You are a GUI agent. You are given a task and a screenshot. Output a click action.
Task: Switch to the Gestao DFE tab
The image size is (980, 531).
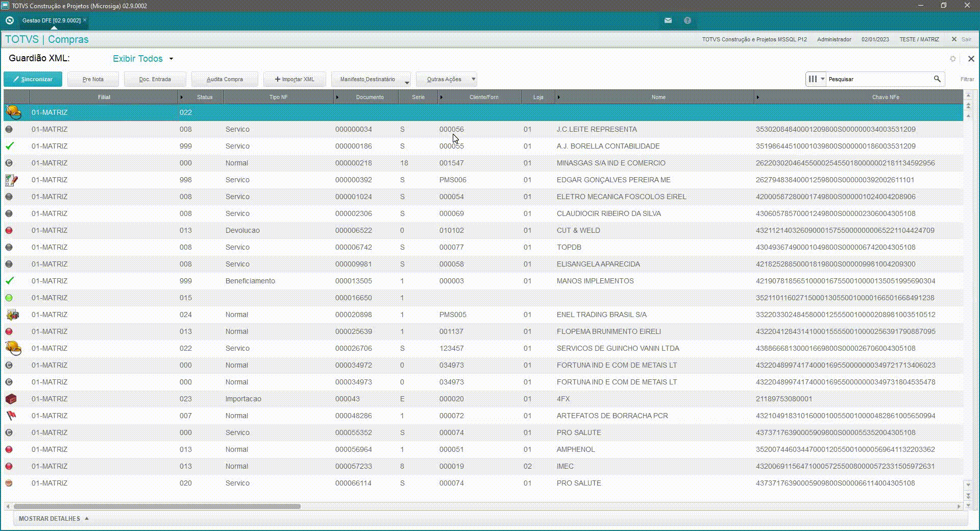(51, 20)
